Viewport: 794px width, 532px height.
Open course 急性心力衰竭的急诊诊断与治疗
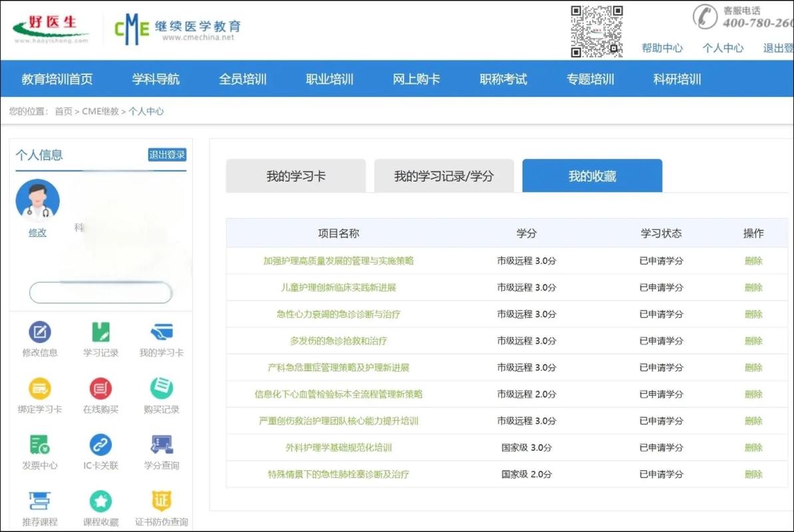tap(338, 314)
